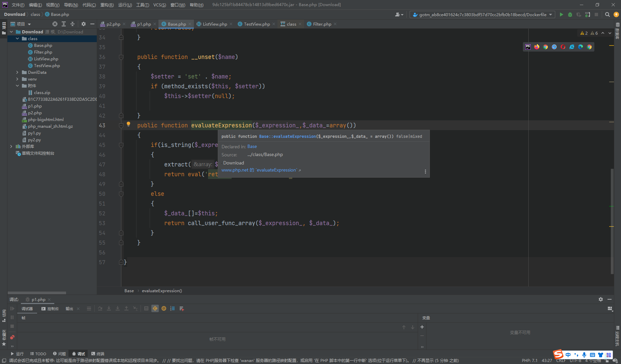Image resolution: width=621 pixels, height=364 pixels.
Task: Switch to p2.php editor tab
Action: tap(113, 24)
